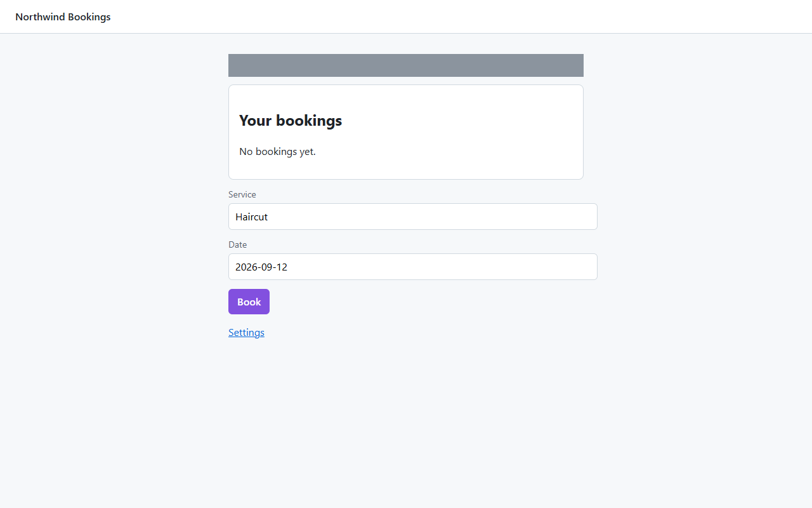
Task: Click the Date field label
Action: 237,244
